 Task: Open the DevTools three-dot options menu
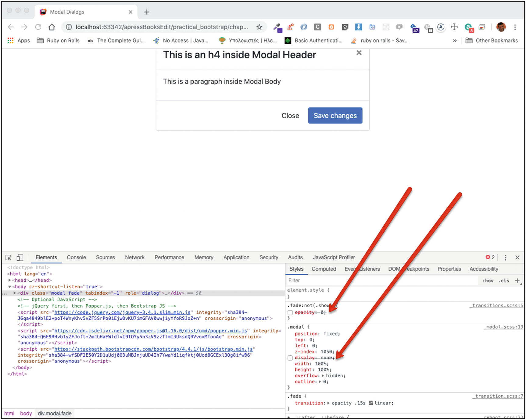point(505,258)
